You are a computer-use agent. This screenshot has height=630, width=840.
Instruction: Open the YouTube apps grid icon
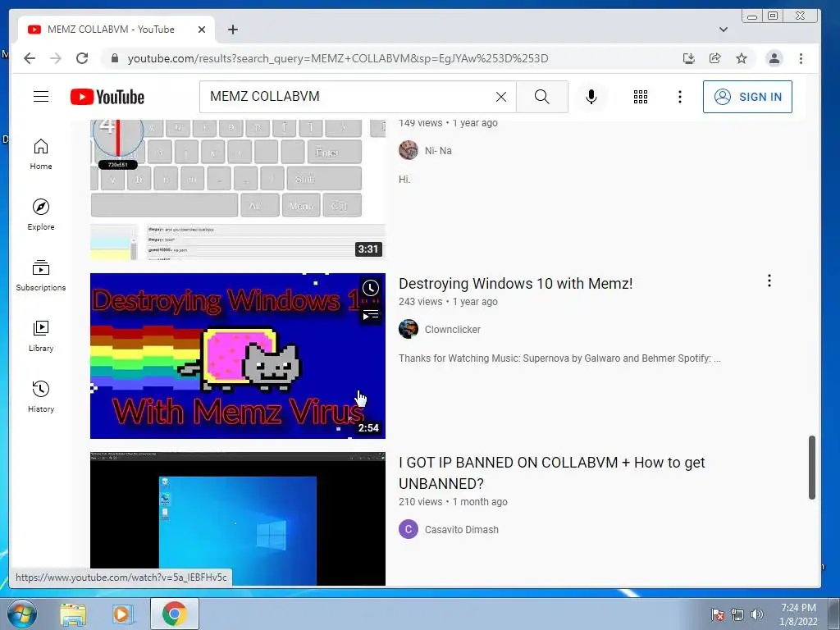click(x=641, y=97)
